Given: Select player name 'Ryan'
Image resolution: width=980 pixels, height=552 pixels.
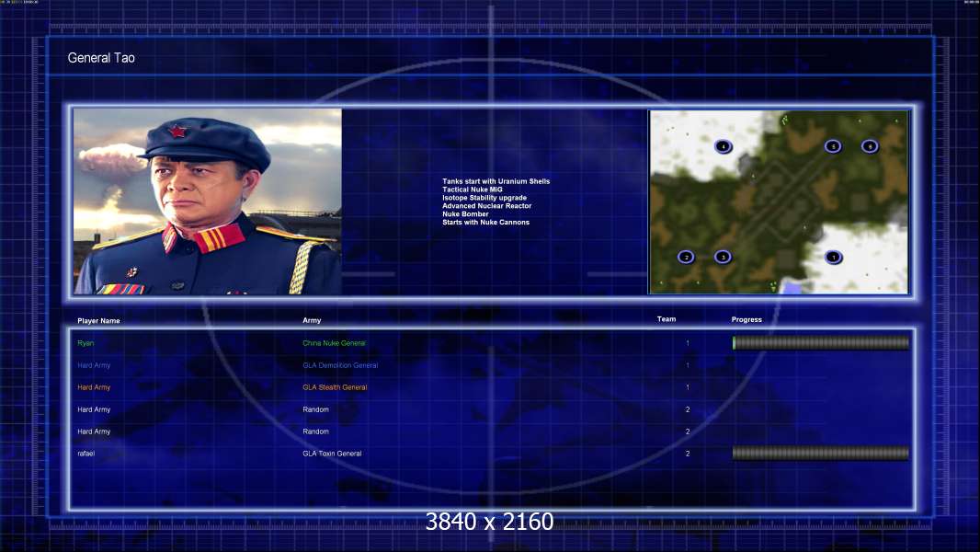Looking at the screenshot, I should 85,343.
